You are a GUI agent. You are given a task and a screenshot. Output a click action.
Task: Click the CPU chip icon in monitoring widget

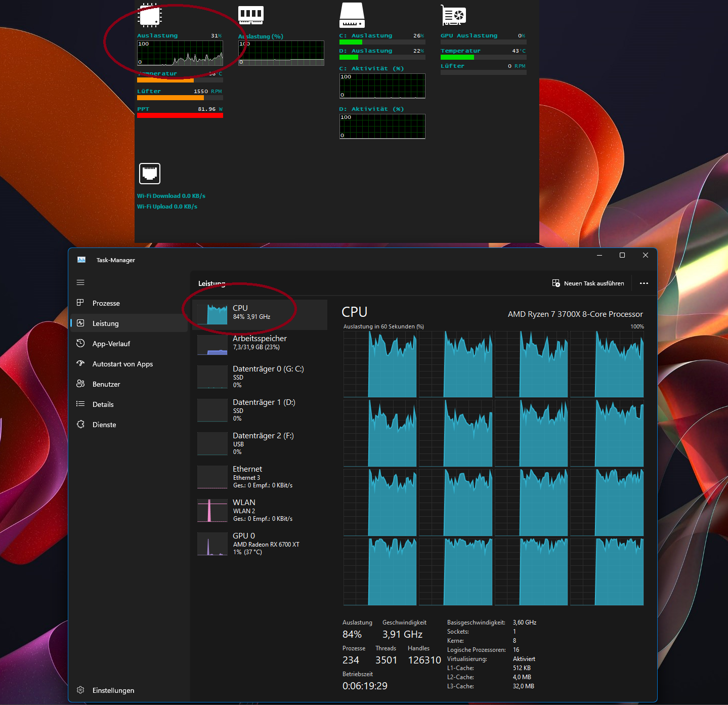point(150,16)
